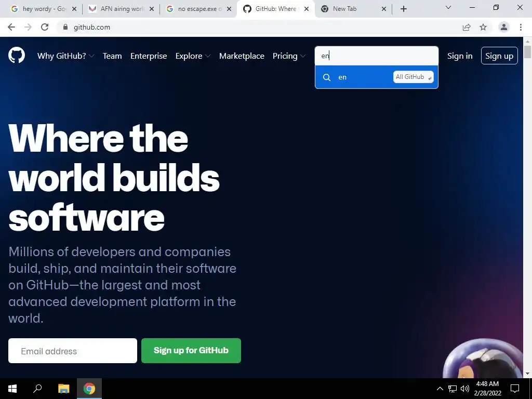Go back with the browser back arrow
The height and width of the screenshot is (399, 532).
(x=11, y=27)
